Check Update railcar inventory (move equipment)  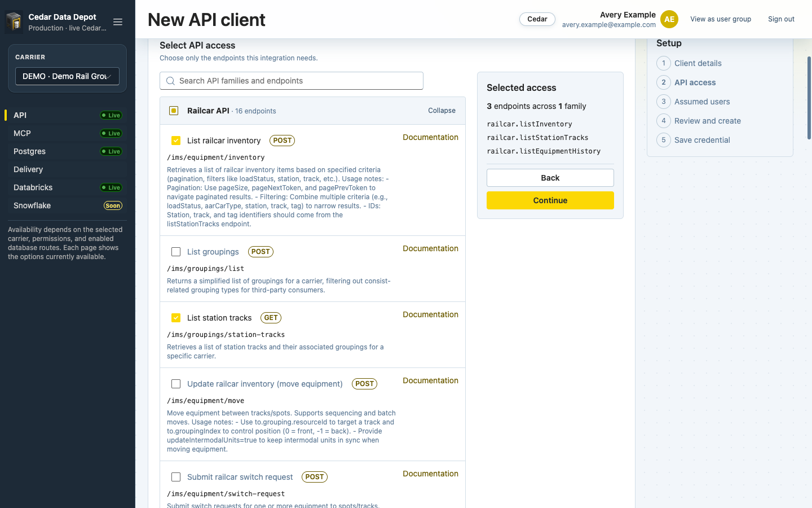pyautogui.click(x=176, y=384)
